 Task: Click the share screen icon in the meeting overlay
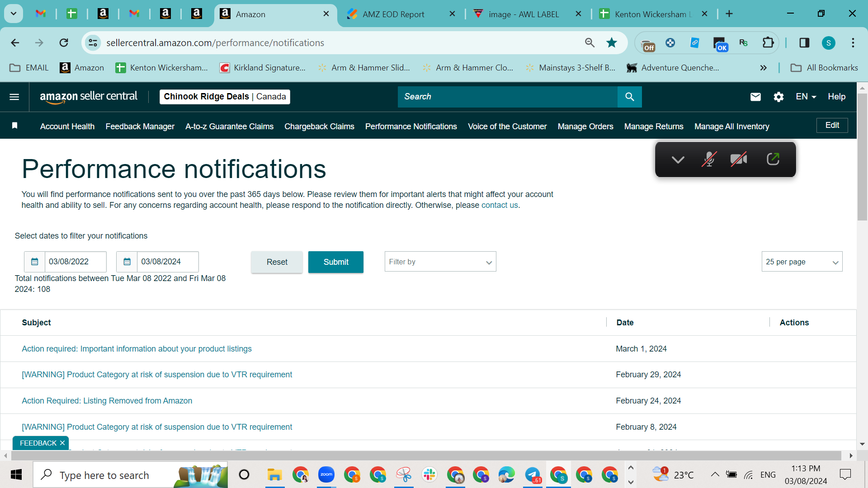coord(773,159)
